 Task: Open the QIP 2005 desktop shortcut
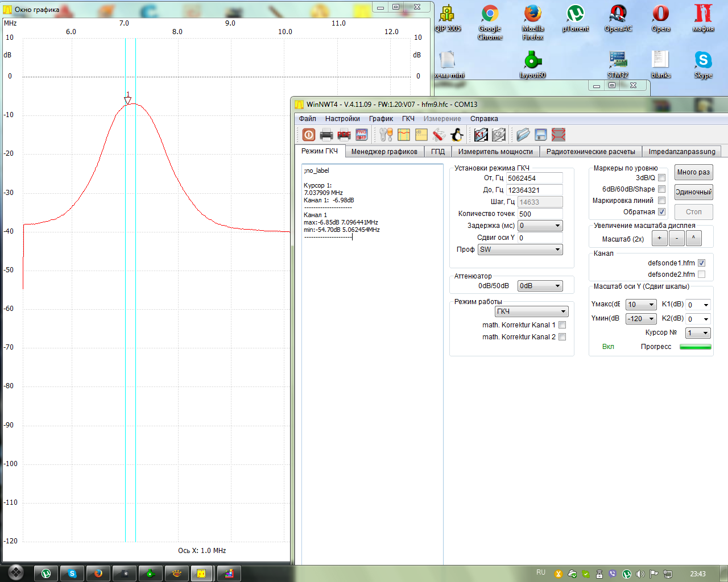448,18
